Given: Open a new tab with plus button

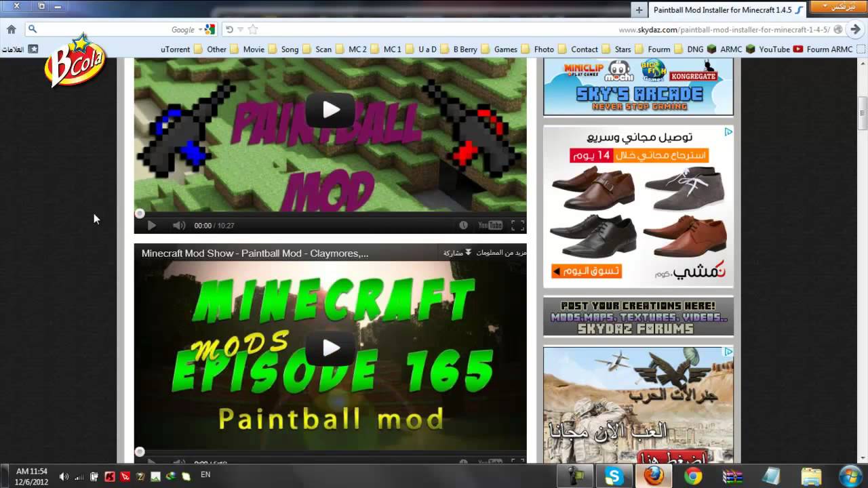Looking at the screenshot, I should click(x=639, y=9).
